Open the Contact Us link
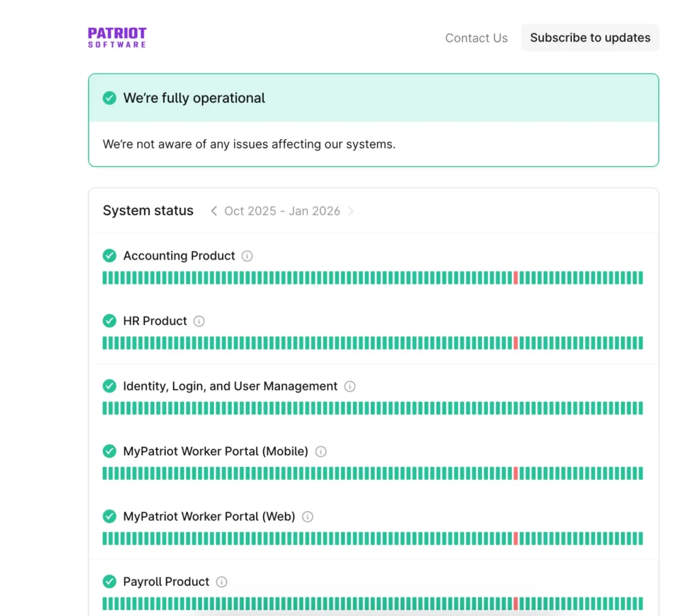 [x=476, y=38]
